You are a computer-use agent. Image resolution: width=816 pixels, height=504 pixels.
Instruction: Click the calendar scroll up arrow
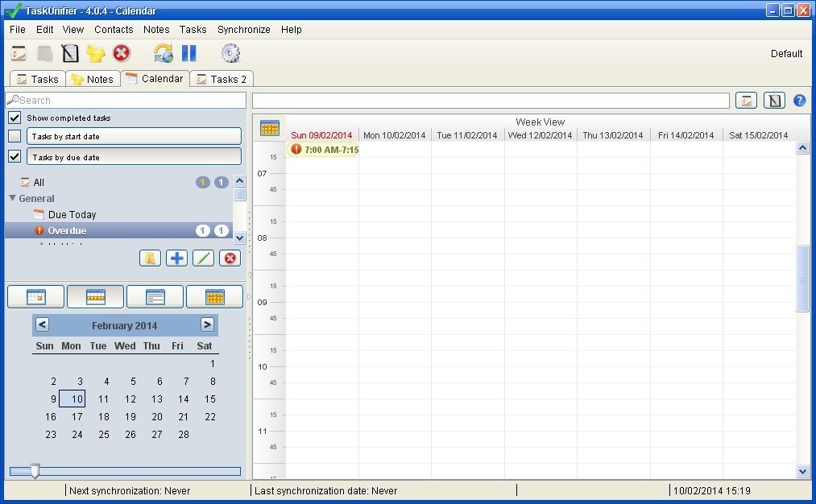(802, 148)
